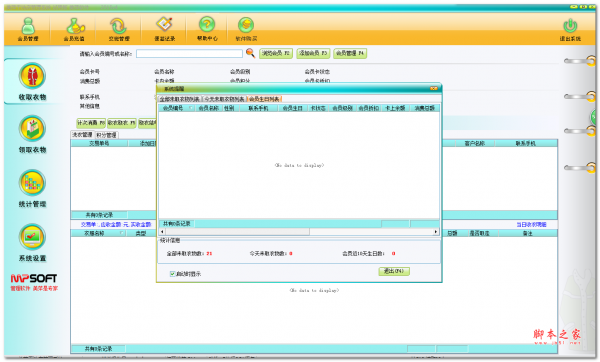
Task: Click the 添加会员 F3 button
Action: point(313,53)
